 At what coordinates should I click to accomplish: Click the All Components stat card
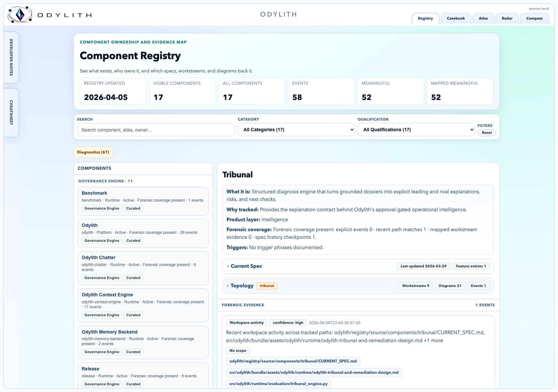(x=252, y=91)
